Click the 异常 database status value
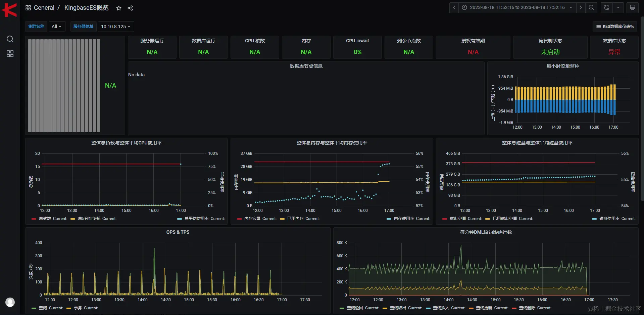644x315 pixels. (614, 52)
